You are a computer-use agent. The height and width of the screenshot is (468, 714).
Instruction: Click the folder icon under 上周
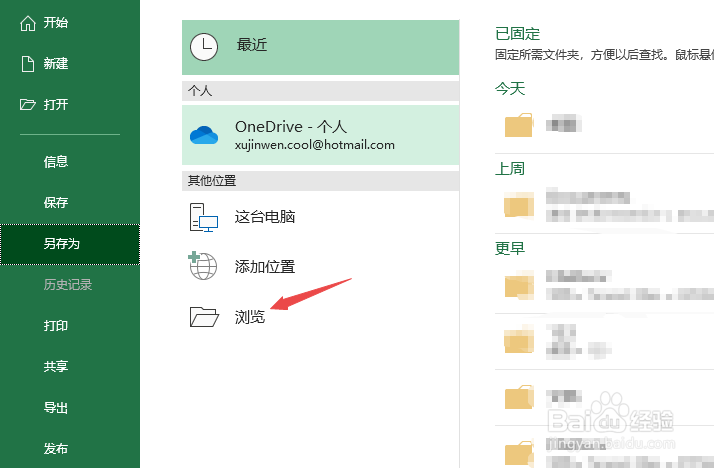(x=519, y=204)
